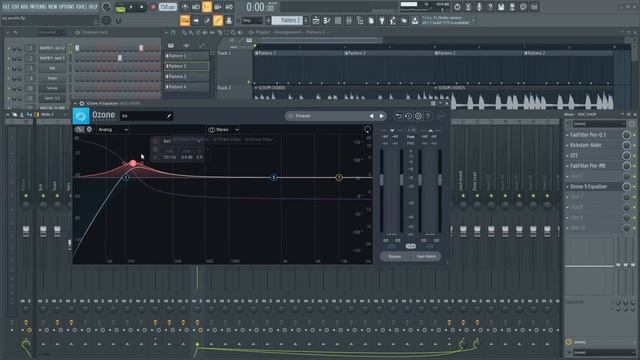Open the Step snap dropdown
The width and height of the screenshot is (640, 360).
coord(252,20)
